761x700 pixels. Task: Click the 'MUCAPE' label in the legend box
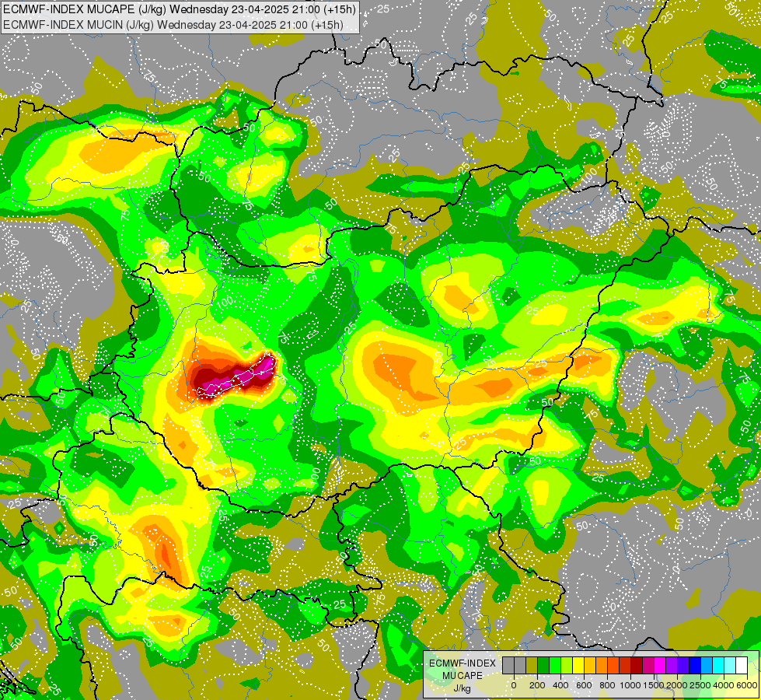[x=463, y=676]
